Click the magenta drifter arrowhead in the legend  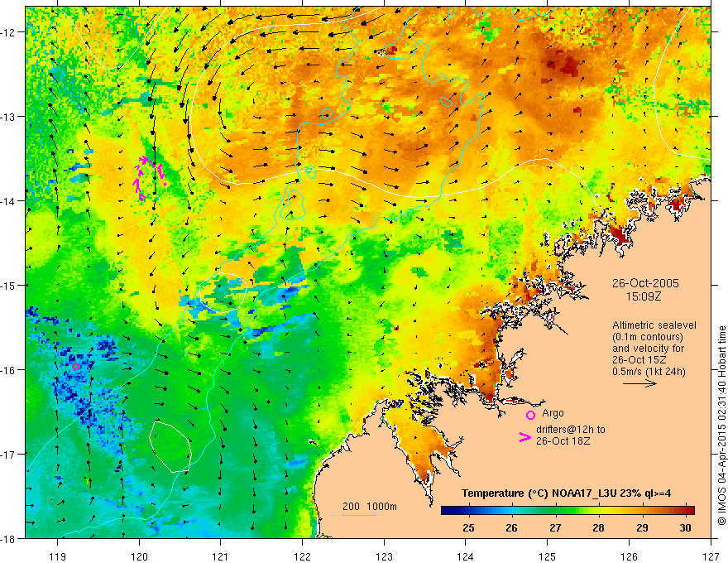pyautogui.click(x=525, y=437)
